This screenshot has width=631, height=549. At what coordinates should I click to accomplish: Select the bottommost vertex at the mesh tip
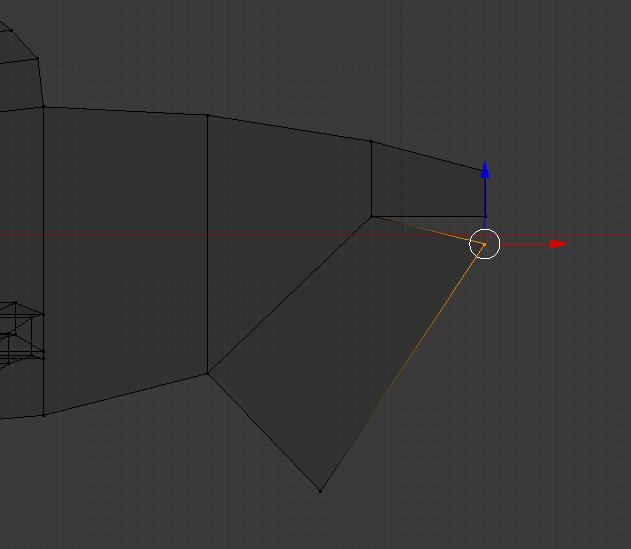(x=320, y=491)
